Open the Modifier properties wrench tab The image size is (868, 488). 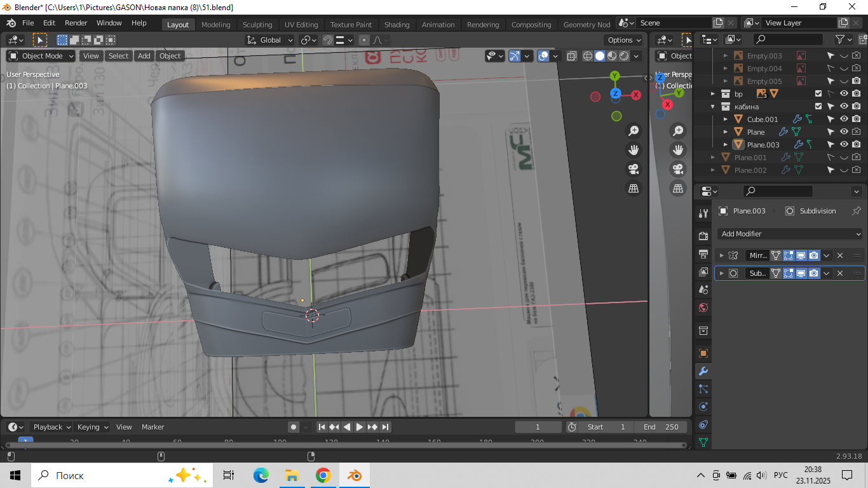coord(703,371)
